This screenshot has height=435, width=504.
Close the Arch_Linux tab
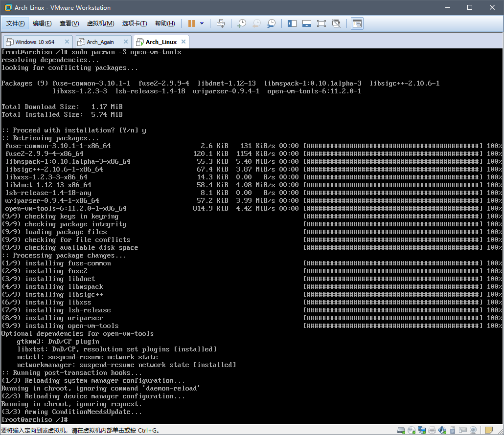183,42
